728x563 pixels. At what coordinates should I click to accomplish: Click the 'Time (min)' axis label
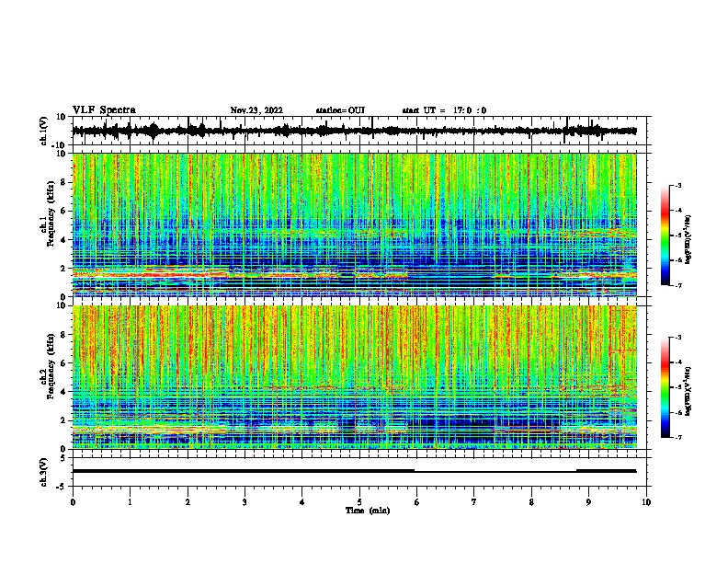pyautogui.click(x=368, y=511)
